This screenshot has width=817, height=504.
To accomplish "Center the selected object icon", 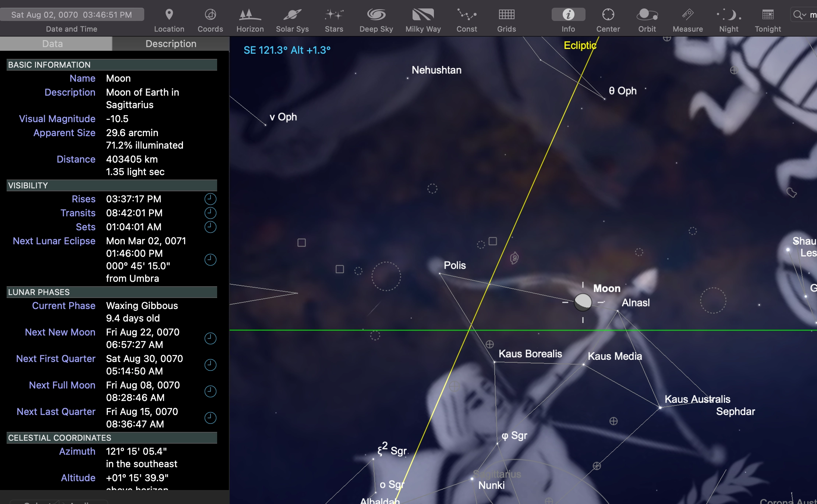I will 608,15.
